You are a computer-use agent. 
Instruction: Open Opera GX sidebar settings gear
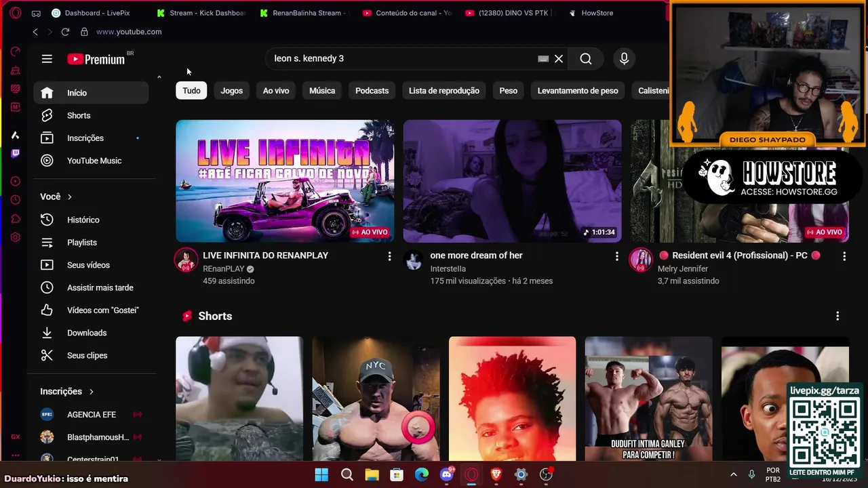[x=15, y=237]
